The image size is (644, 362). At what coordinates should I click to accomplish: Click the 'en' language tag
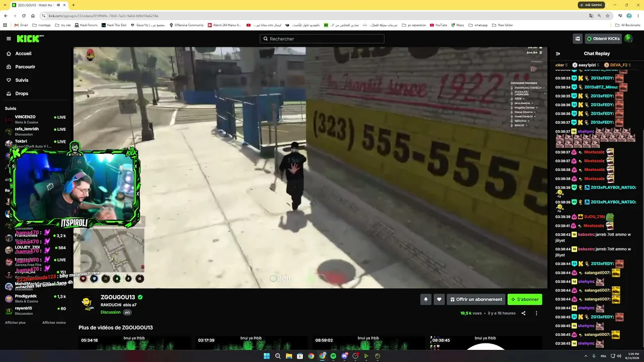(x=127, y=312)
